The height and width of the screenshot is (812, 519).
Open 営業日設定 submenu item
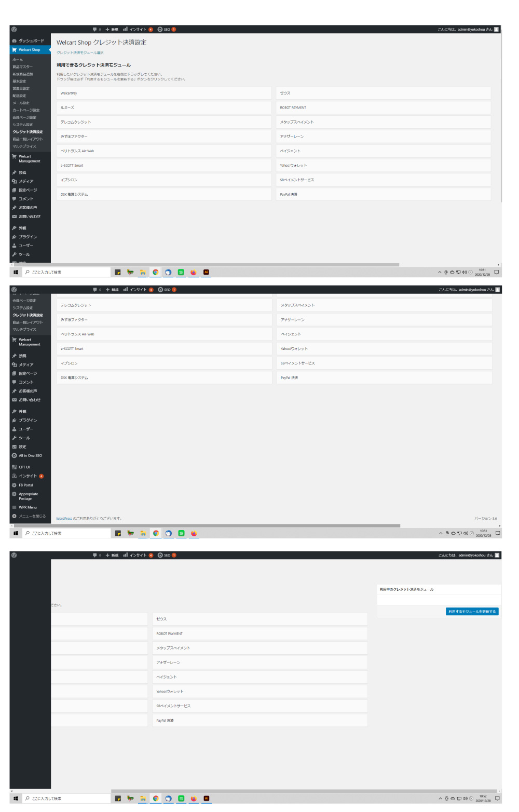[x=21, y=89]
